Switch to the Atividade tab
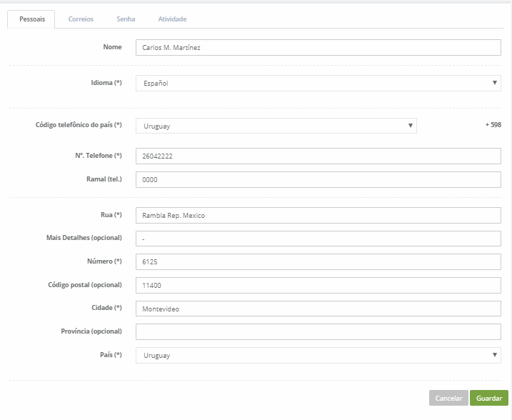Image resolution: width=512 pixels, height=420 pixels. 172,19
